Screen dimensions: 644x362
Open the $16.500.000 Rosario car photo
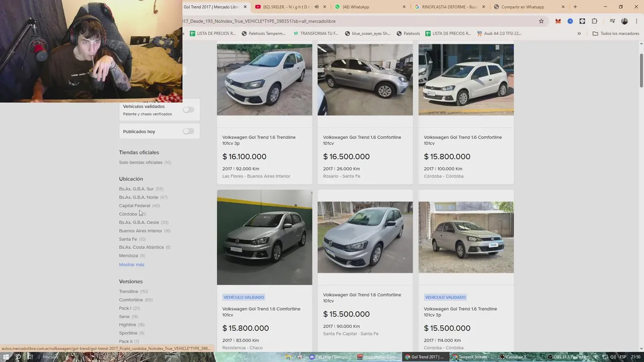pos(365,79)
